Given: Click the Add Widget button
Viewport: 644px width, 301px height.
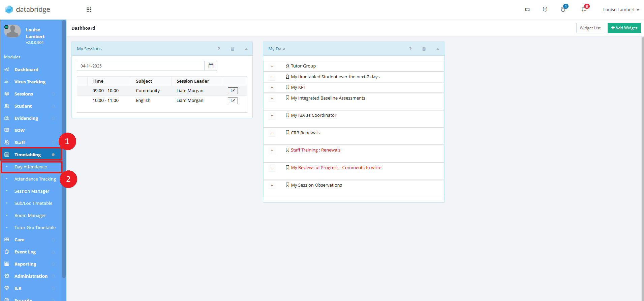Looking at the screenshot, I should point(624,28).
